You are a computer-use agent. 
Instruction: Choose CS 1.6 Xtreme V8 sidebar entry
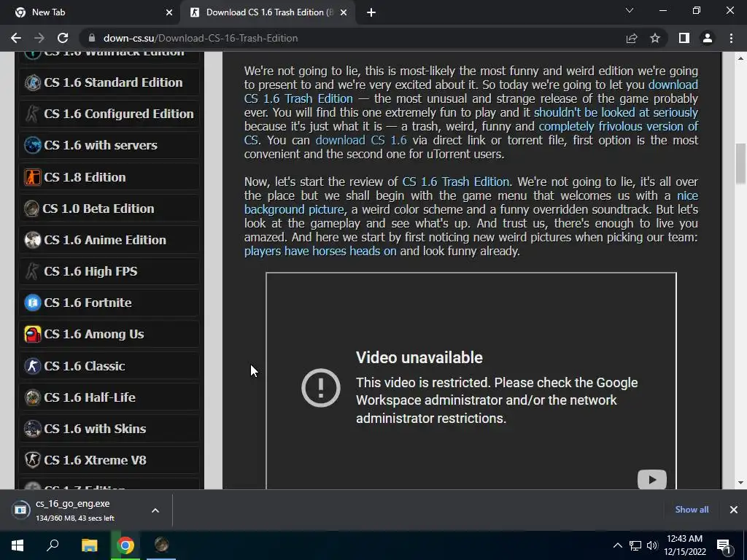coord(95,460)
